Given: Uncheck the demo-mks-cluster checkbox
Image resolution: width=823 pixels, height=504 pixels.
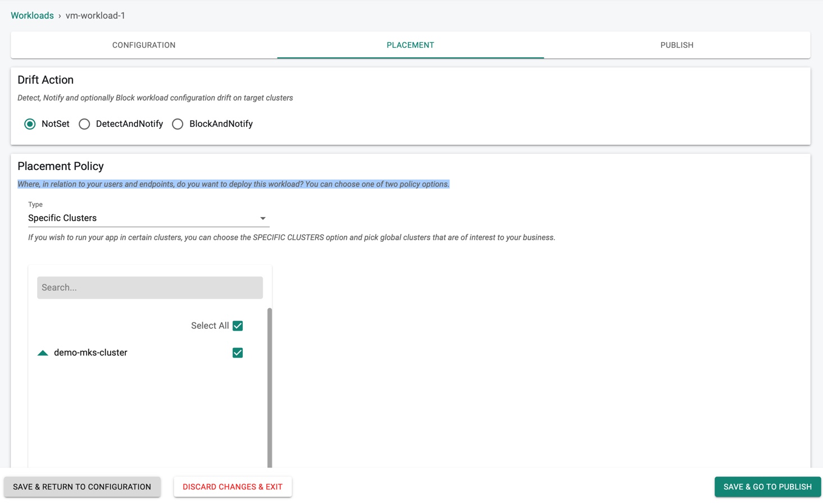Looking at the screenshot, I should pos(238,352).
